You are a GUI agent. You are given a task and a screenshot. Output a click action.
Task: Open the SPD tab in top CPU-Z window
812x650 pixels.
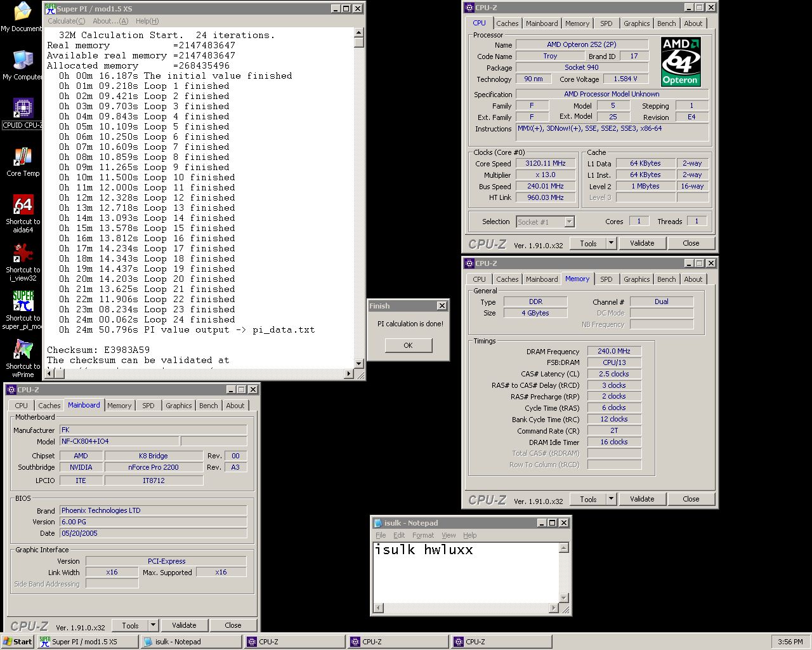pyautogui.click(x=606, y=23)
